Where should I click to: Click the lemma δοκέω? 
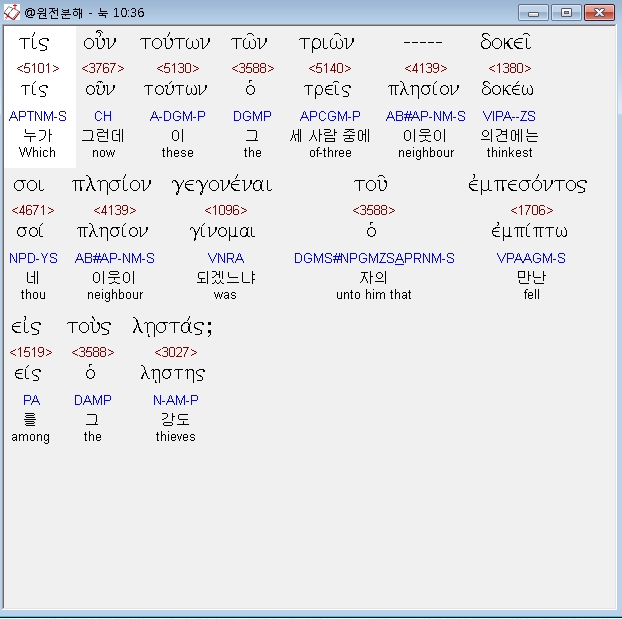point(507,89)
